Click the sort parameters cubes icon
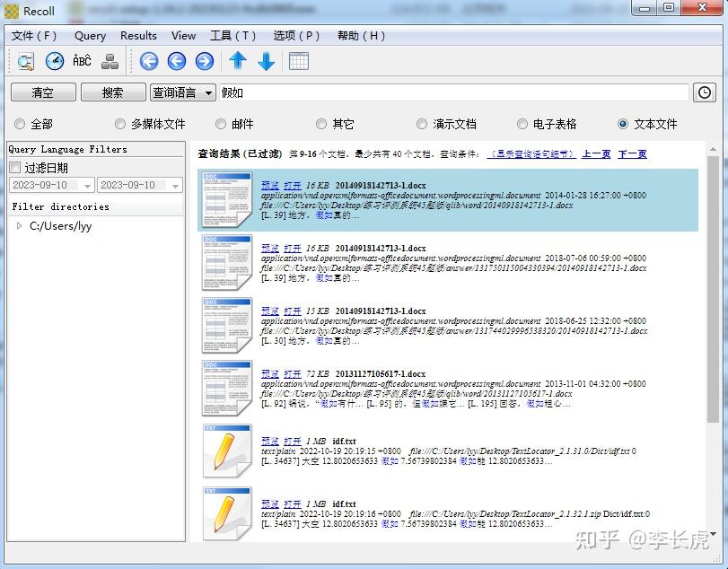This screenshot has width=728, height=569. coord(110,61)
